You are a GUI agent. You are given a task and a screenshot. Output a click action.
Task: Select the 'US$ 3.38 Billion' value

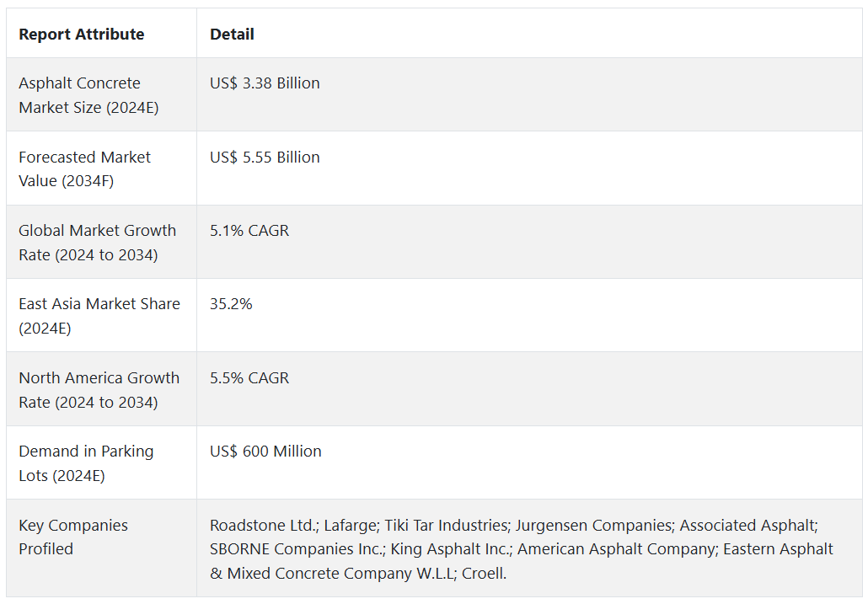point(265,83)
